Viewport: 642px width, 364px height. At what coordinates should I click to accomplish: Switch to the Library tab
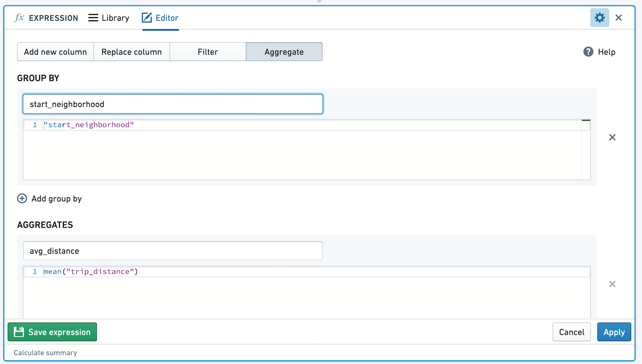[x=109, y=18]
